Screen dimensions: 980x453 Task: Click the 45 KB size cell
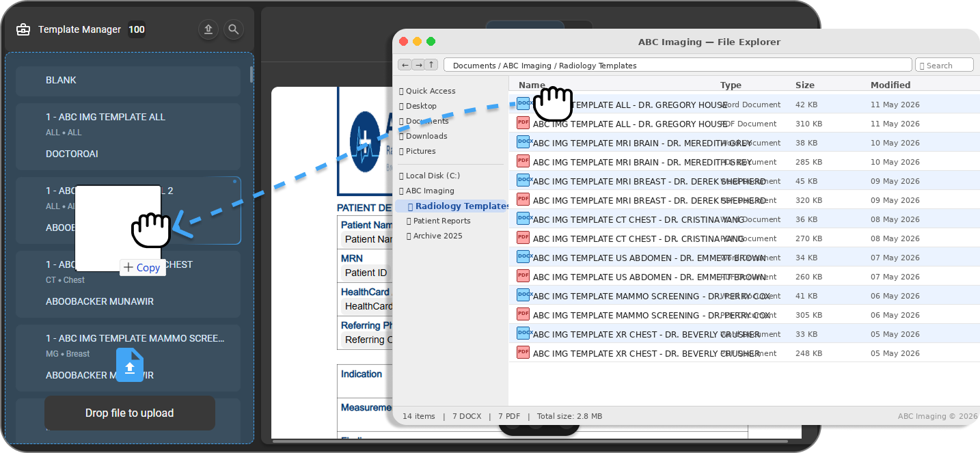[x=806, y=181]
